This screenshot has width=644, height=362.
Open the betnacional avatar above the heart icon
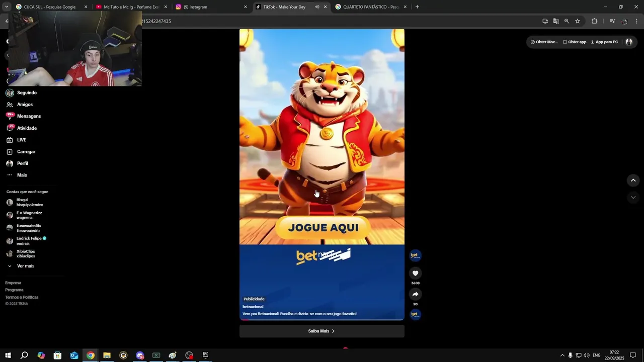[x=415, y=255]
